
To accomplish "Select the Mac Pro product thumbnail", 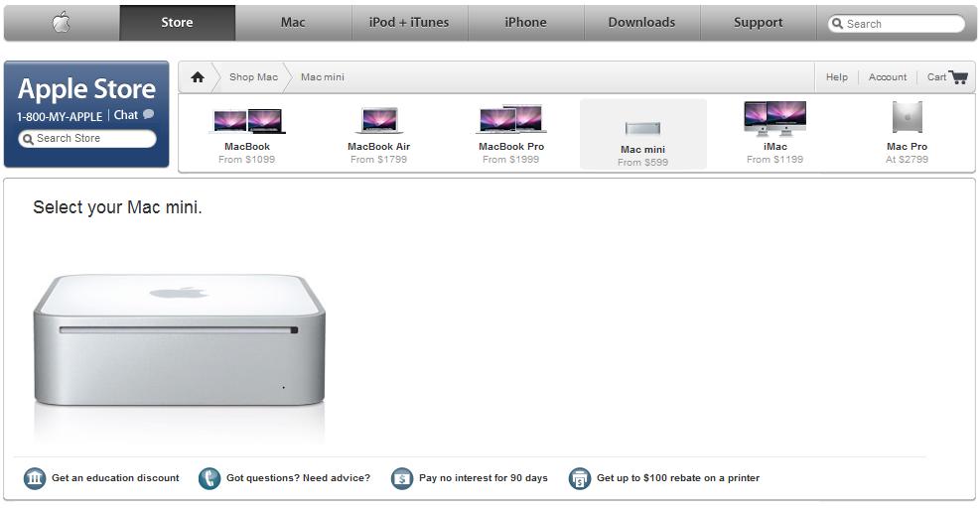I will tap(907, 117).
